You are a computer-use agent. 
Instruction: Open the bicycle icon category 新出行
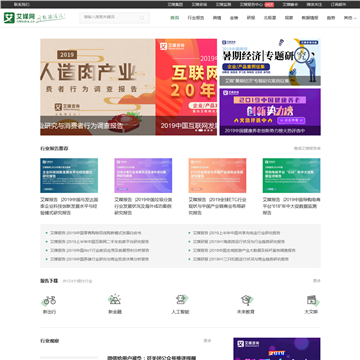click(50, 300)
